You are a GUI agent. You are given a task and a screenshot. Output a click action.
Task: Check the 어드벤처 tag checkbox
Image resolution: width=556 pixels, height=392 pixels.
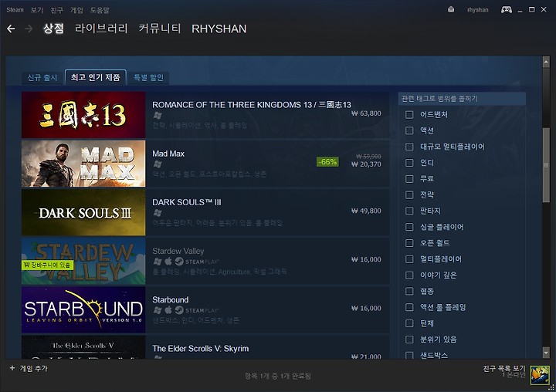point(409,114)
